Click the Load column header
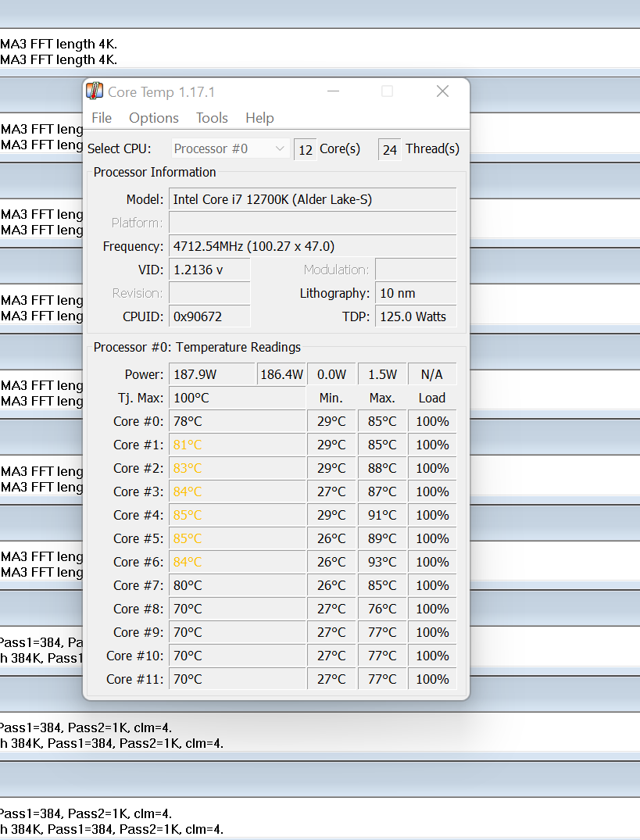 tap(432, 398)
